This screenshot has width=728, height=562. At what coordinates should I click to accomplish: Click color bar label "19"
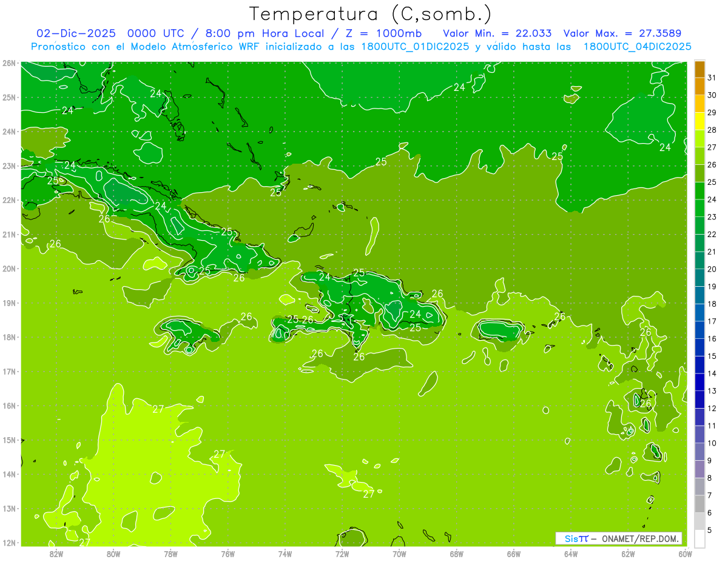point(712,287)
